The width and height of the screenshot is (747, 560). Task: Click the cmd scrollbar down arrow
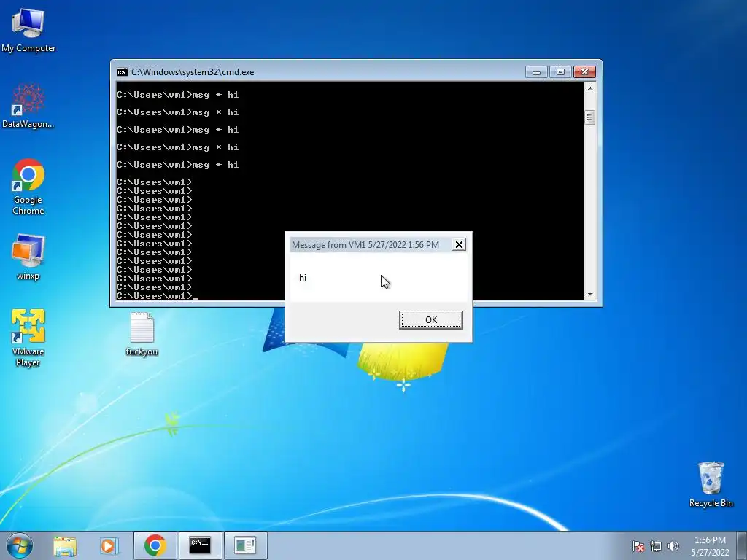(589, 295)
